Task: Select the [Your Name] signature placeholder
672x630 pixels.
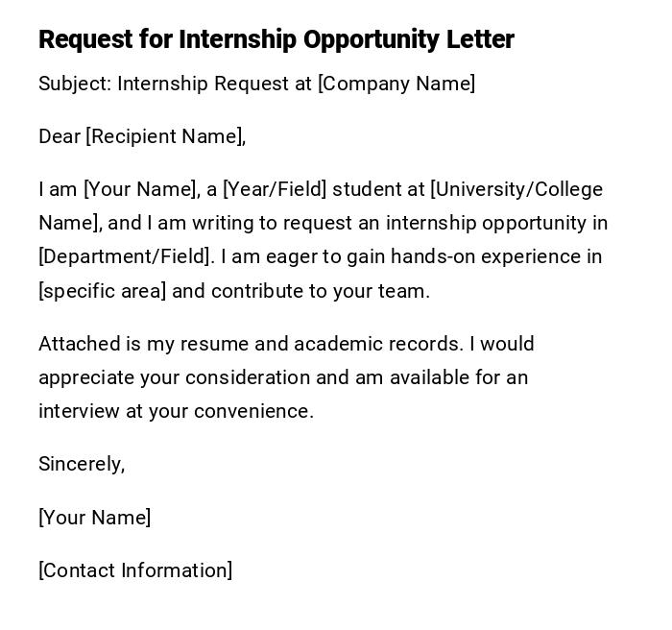Action: (x=94, y=518)
